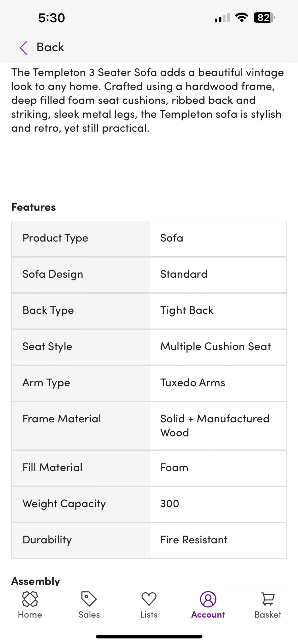Tap the Assembly section heading
This screenshot has width=298, height=644.
click(x=36, y=581)
